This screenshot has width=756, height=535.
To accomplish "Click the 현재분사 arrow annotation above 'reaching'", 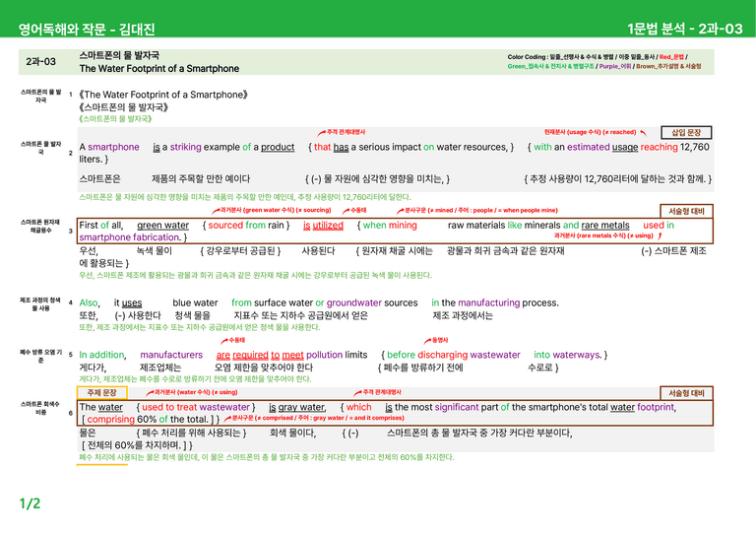I will [595, 132].
